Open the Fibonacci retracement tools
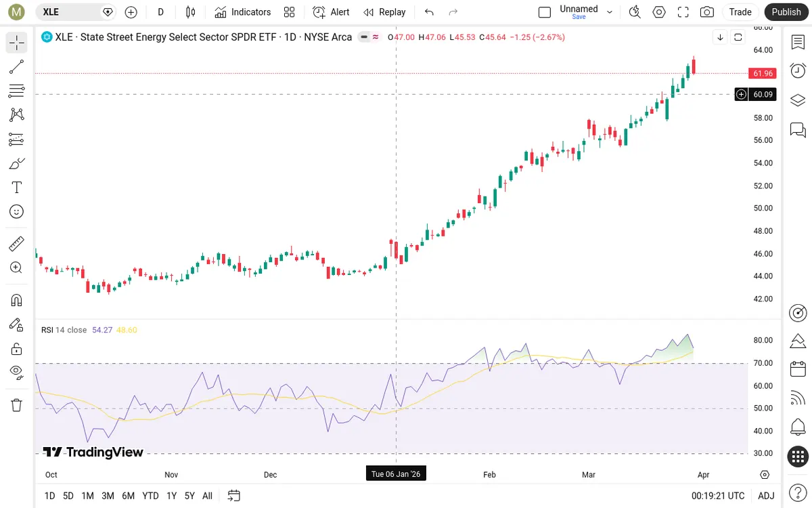The width and height of the screenshot is (812, 508). 17,91
